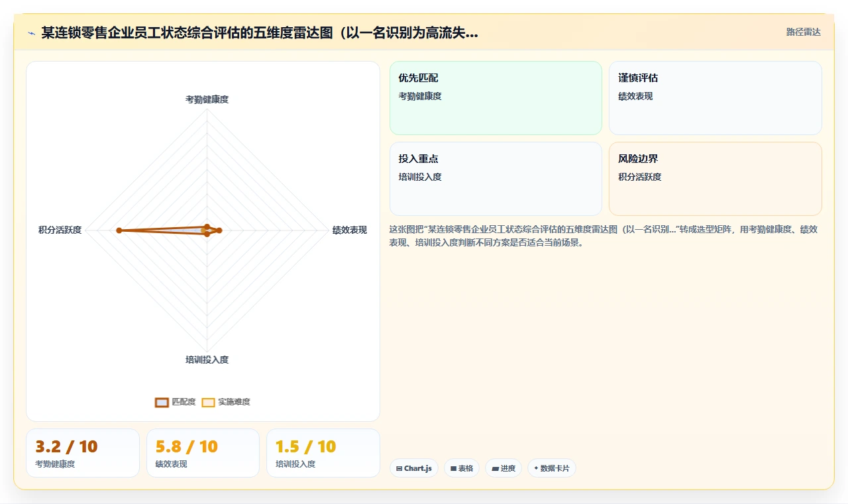Image resolution: width=848 pixels, height=504 pixels.
Task: Click the 数据卡片 chip icon
Action: point(536,468)
